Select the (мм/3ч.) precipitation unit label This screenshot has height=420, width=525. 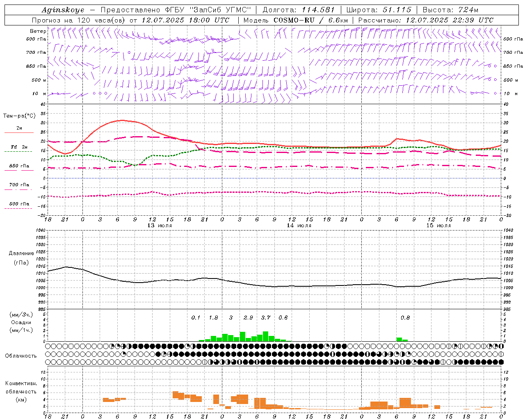point(21,315)
